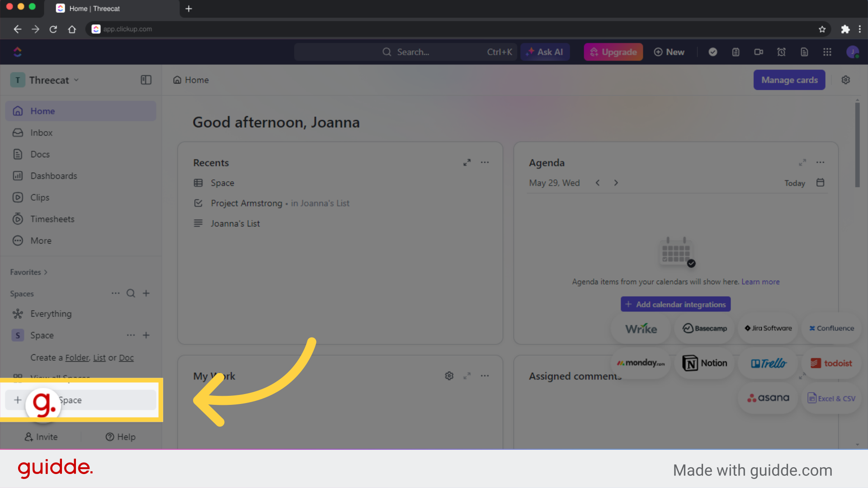Open reminders via the alarm clock icon
The image size is (868, 488).
pos(782,52)
